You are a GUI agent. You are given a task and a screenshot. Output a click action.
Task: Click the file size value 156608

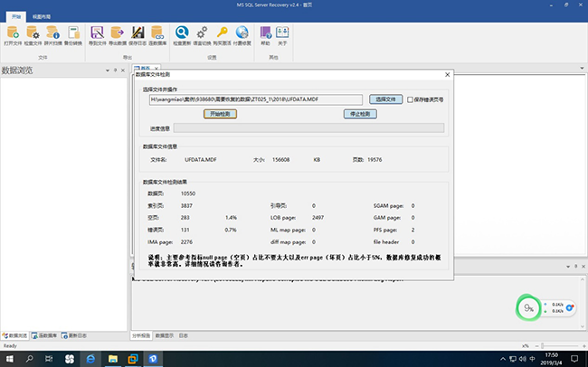280,160
